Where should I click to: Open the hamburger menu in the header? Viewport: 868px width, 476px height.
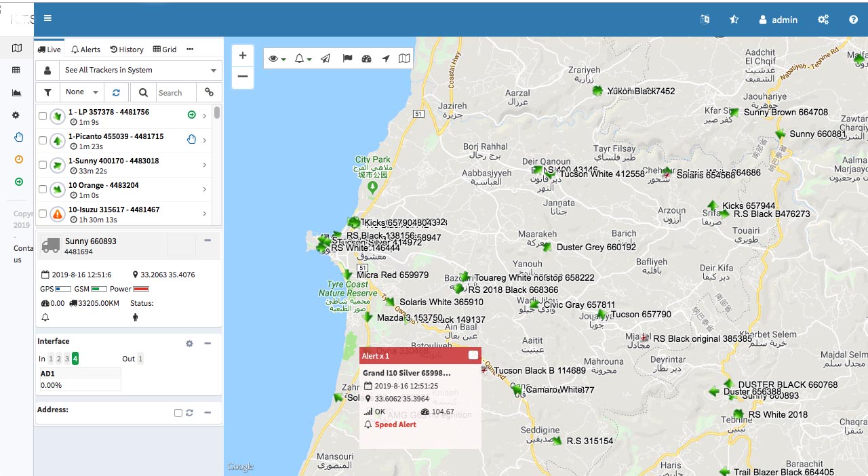click(x=47, y=18)
